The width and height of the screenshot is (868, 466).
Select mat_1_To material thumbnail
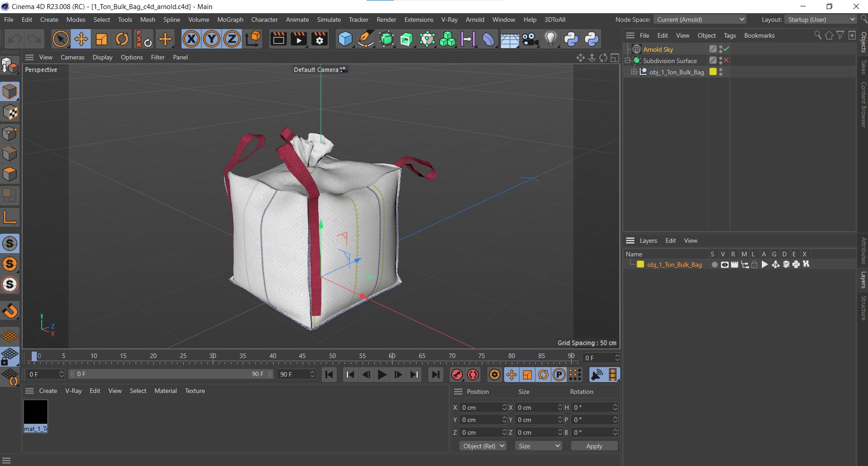tap(35, 416)
